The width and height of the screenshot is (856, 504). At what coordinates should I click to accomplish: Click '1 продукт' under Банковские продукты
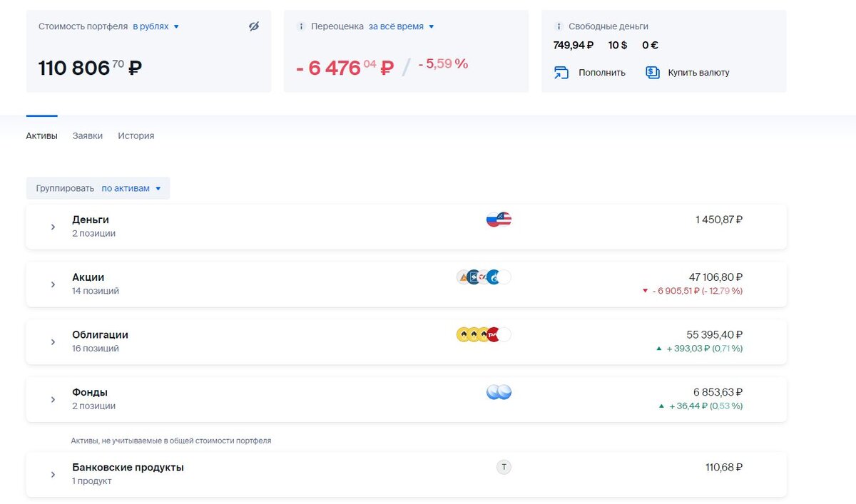tap(92, 481)
